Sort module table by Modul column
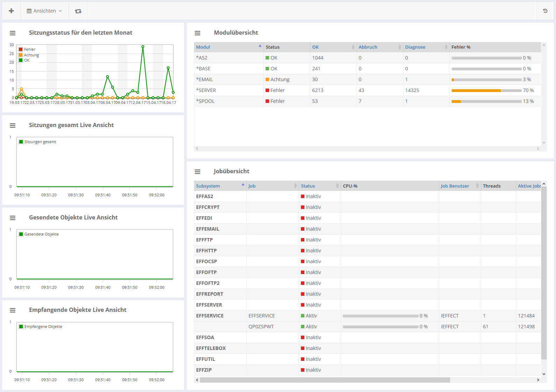 pyautogui.click(x=203, y=47)
